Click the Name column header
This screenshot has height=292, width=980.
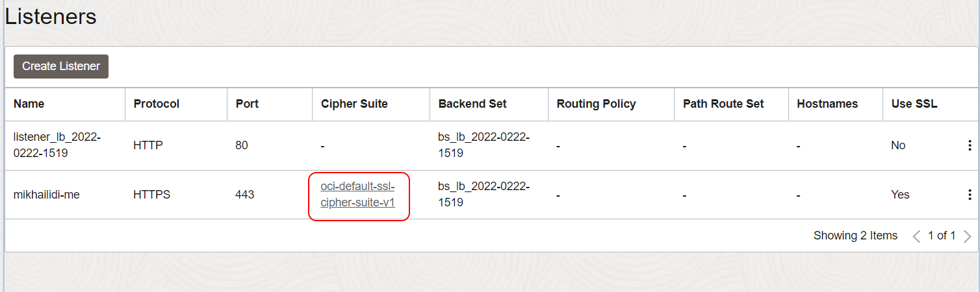tap(29, 104)
